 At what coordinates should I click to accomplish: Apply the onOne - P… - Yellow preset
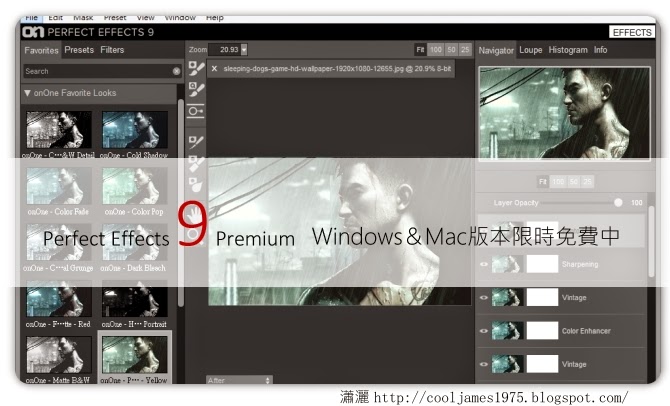[x=135, y=355]
